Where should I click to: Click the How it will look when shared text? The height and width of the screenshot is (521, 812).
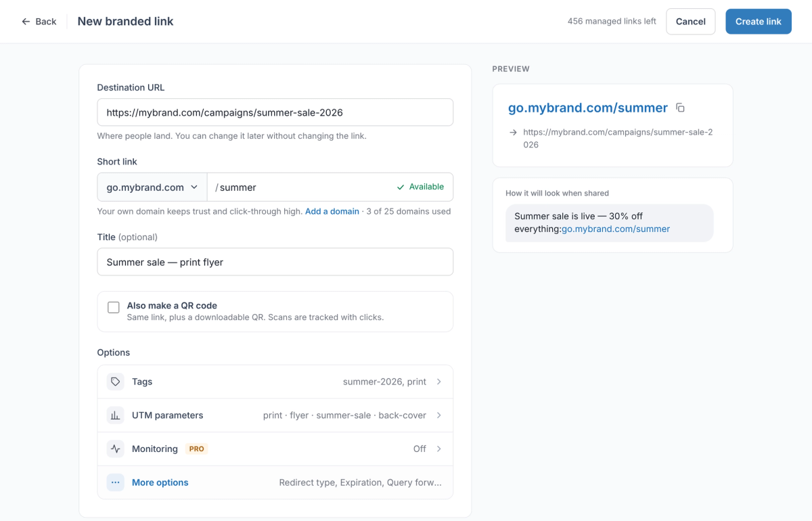coord(557,193)
